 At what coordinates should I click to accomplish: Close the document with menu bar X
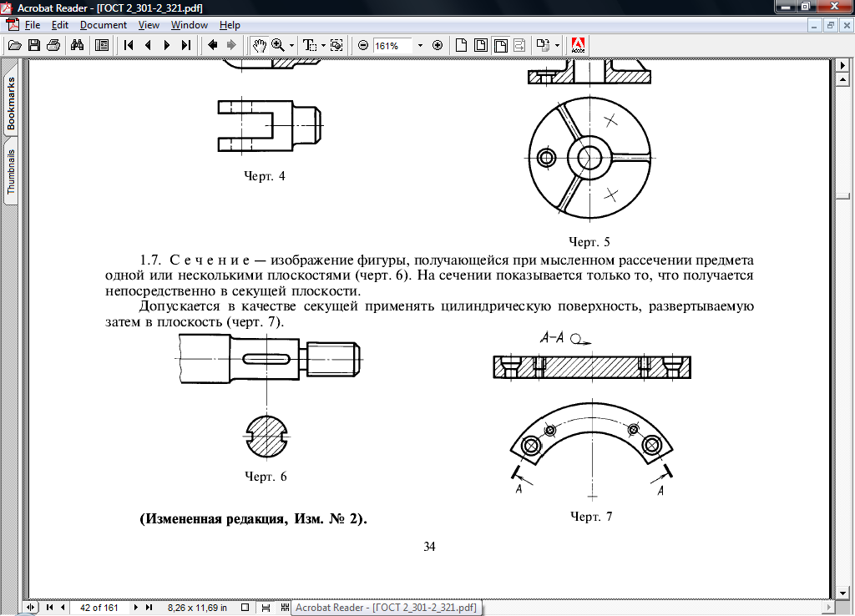847,25
